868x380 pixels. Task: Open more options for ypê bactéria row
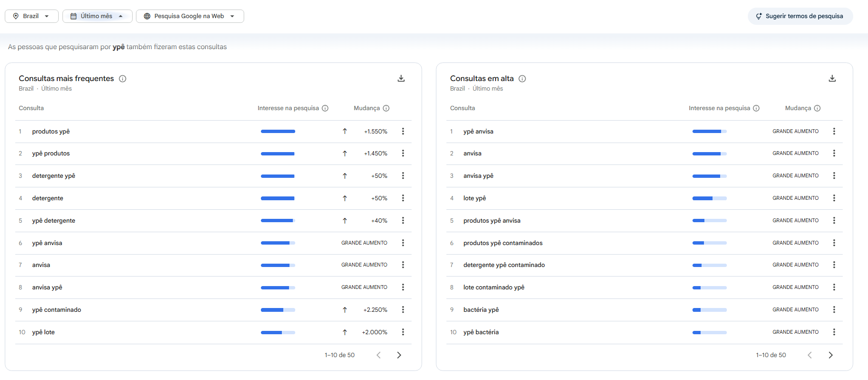click(x=834, y=332)
